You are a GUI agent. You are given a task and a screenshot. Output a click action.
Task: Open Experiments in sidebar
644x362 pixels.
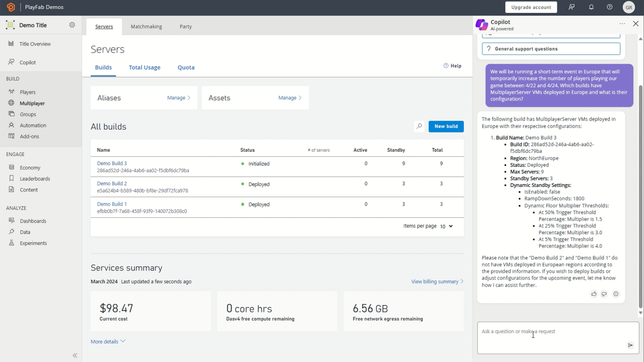pyautogui.click(x=33, y=243)
